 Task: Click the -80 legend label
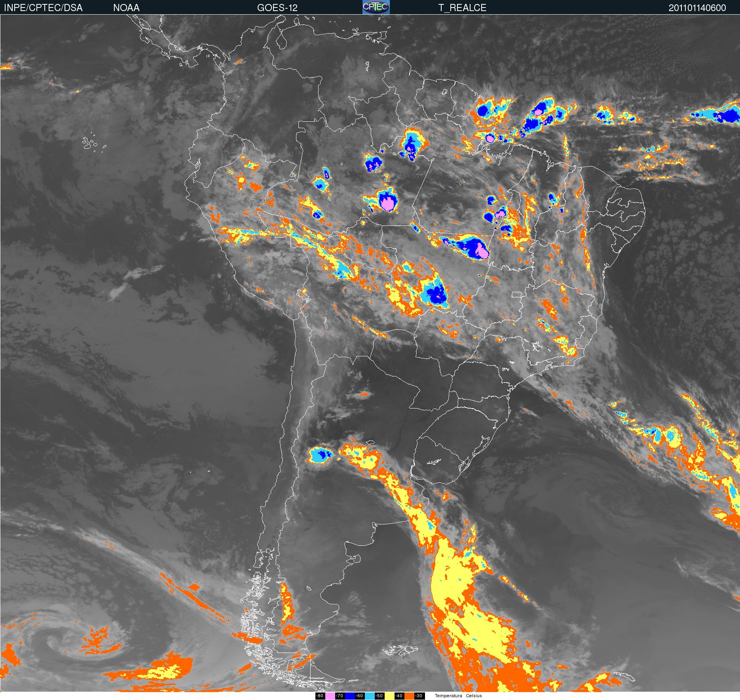320,696
